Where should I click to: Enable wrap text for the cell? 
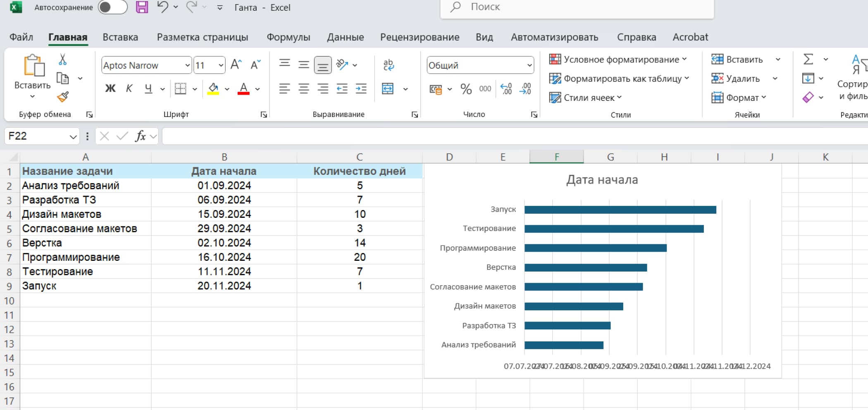(x=388, y=64)
